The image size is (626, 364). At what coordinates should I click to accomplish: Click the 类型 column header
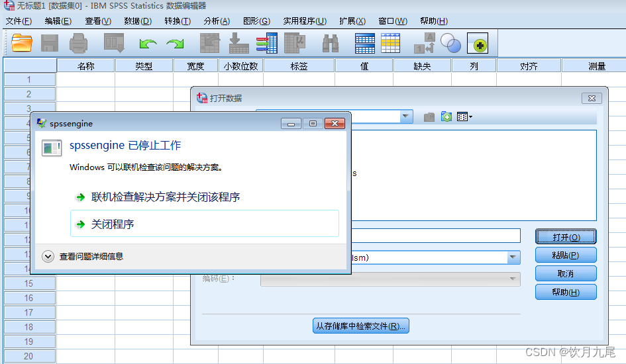(x=144, y=66)
